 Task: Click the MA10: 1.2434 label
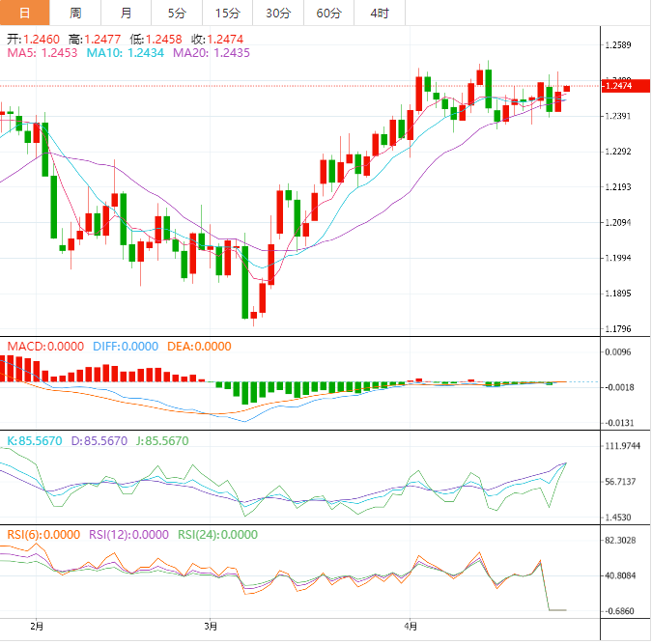point(126,53)
